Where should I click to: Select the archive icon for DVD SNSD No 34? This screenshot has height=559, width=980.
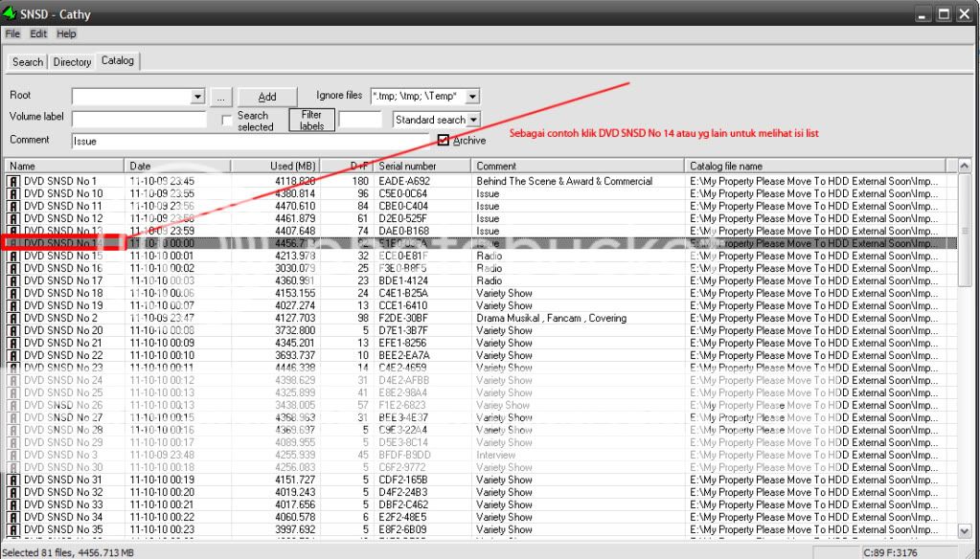(13, 518)
